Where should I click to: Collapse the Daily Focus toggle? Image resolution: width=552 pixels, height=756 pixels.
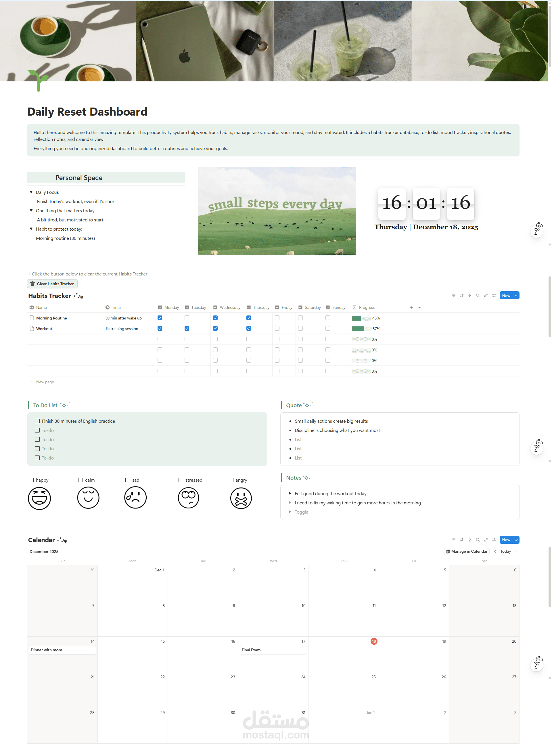pyautogui.click(x=31, y=192)
